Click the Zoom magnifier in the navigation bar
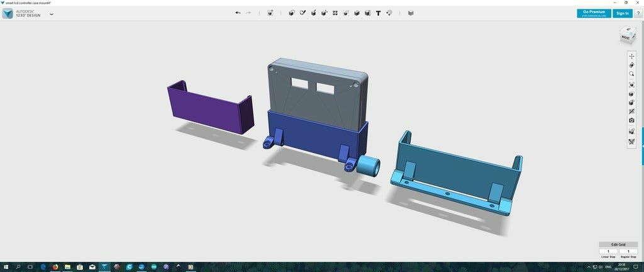Viewport: 644px width, 272px height. tap(631, 74)
